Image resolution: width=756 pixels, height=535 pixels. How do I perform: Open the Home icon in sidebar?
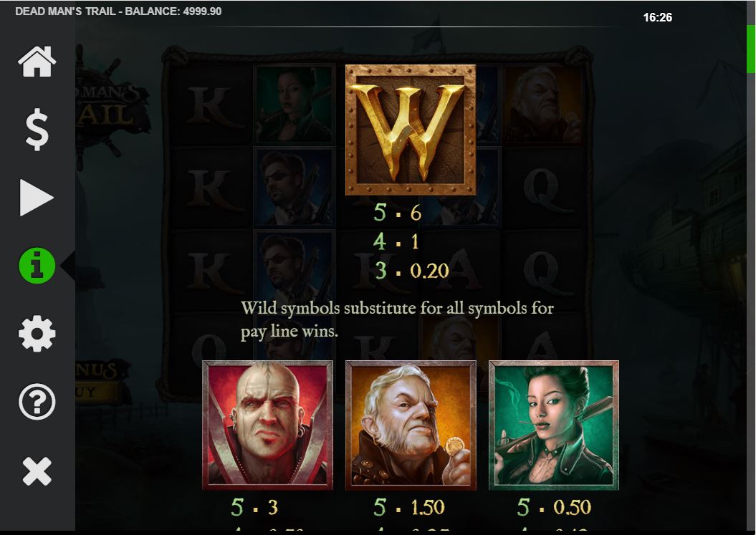tap(37, 62)
